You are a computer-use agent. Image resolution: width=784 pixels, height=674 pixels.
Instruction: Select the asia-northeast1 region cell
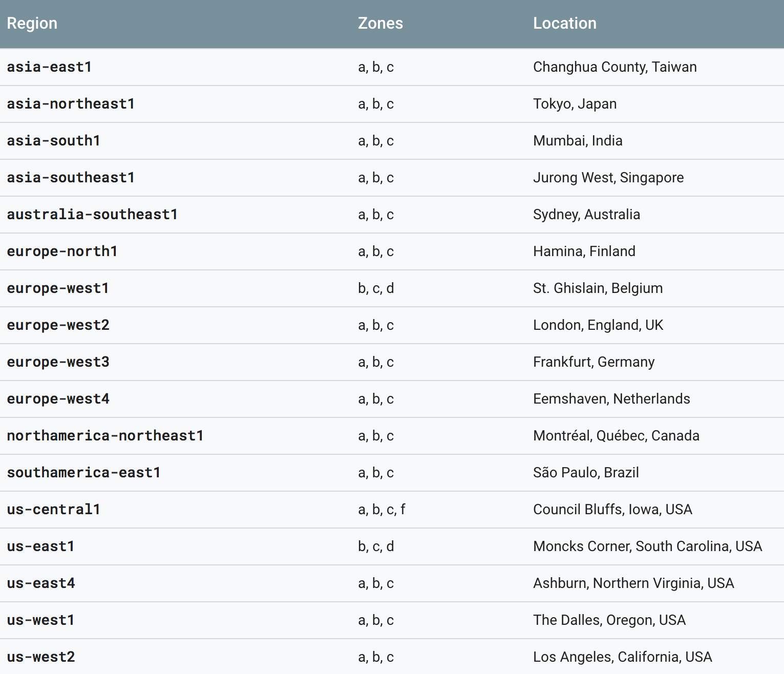coord(71,104)
